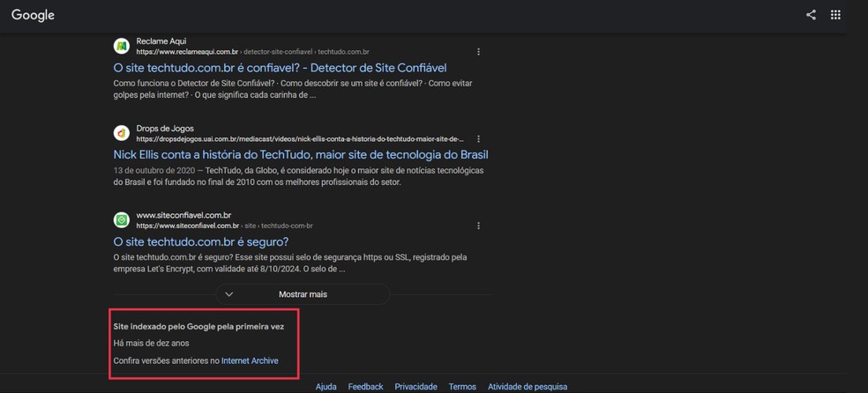Click the Ajuda footer link
Screen dimensions: 868x393
click(x=326, y=387)
